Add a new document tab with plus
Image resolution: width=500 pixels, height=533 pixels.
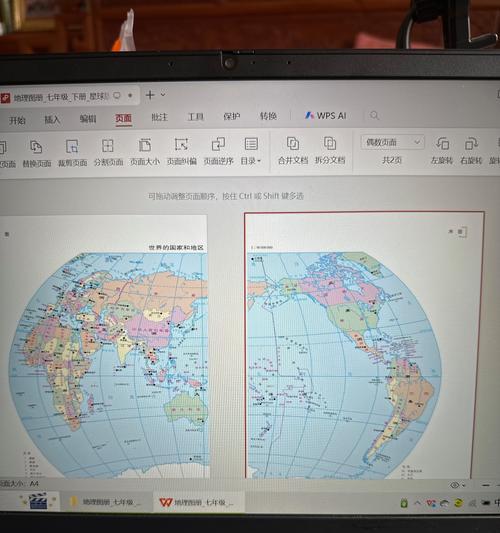coord(150,95)
